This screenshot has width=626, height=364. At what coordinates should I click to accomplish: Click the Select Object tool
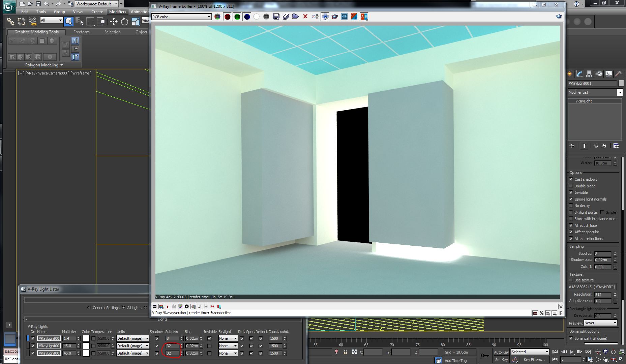click(68, 22)
